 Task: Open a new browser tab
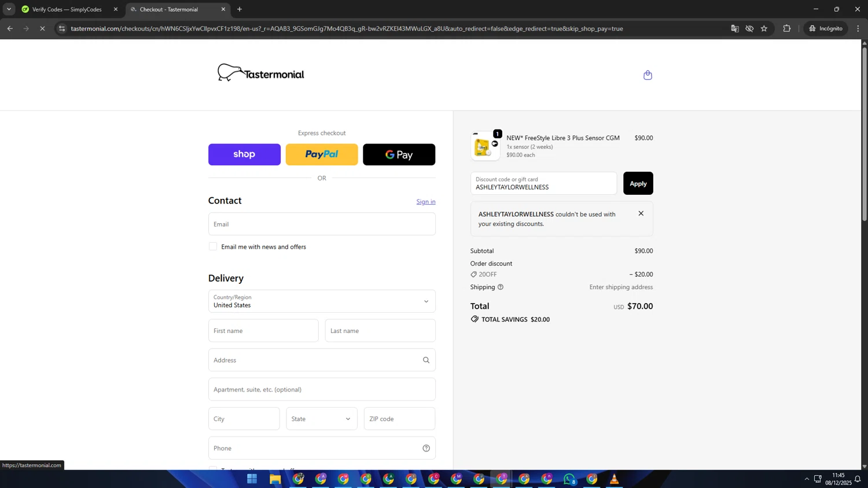240,9
